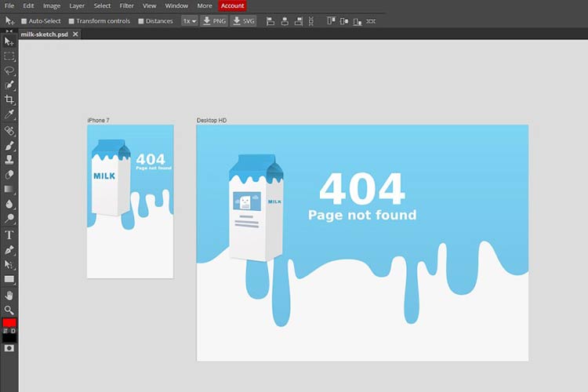
Task: Select the Rectangle Select marquee tool
Action: tap(9, 56)
